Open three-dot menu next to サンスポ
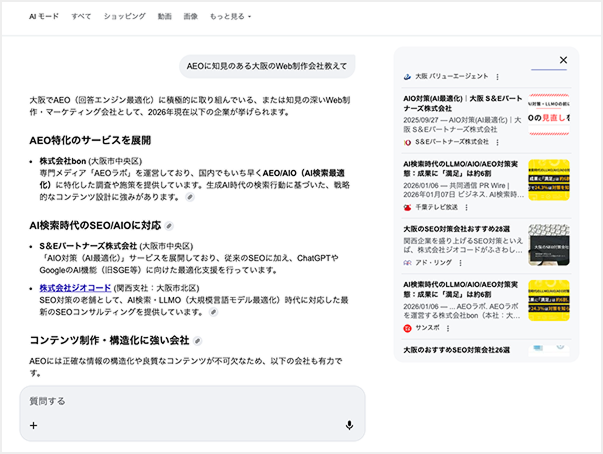Image resolution: width=603 pixels, height=454 pixels. coord(448,328)
